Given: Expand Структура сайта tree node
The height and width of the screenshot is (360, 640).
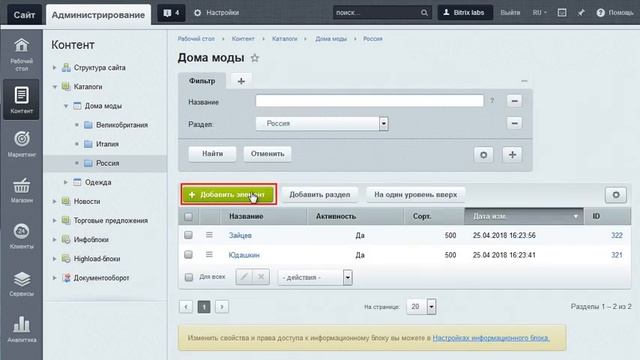Looking at the screenshot, I should (x=54, y=68).
